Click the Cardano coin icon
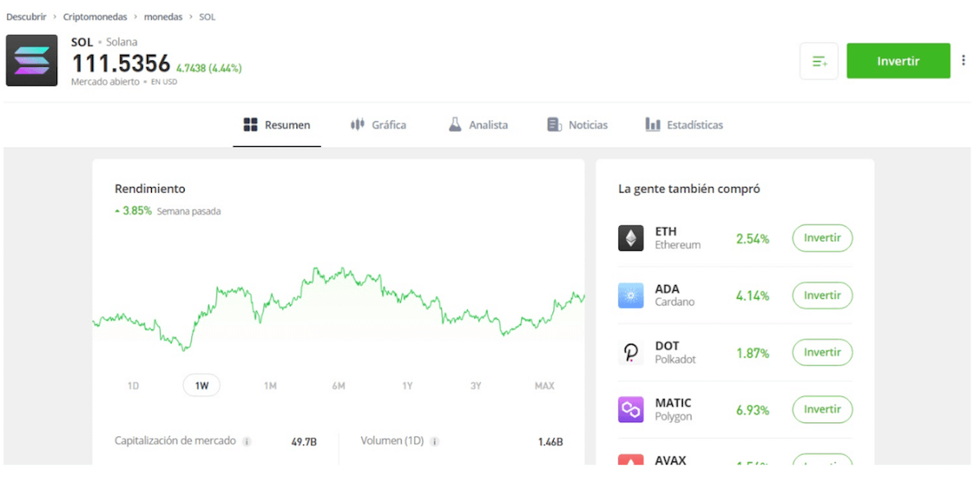Screen dimensions: 980x477 (630, 295)
